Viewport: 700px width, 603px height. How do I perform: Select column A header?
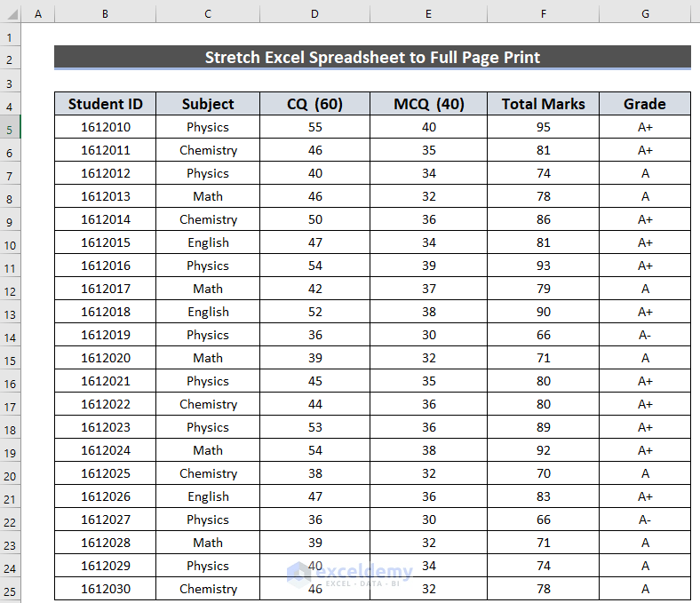point(38,14)
